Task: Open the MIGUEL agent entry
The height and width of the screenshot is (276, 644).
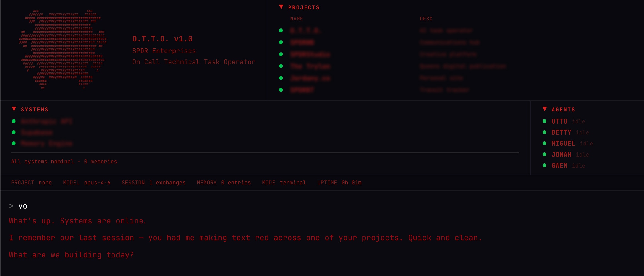Action: pyautogui.click(x=563, y=144)
